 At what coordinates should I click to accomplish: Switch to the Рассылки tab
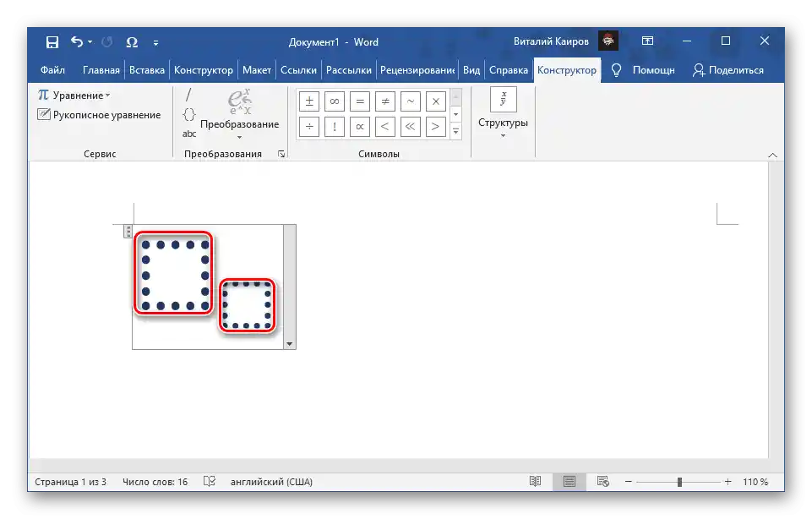tap(348, 70)
